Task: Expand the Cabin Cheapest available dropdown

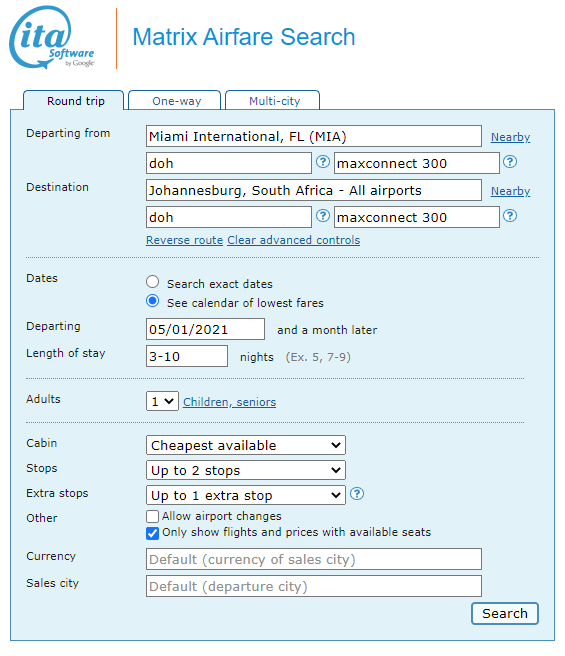Action: click(x=246, y=445)
